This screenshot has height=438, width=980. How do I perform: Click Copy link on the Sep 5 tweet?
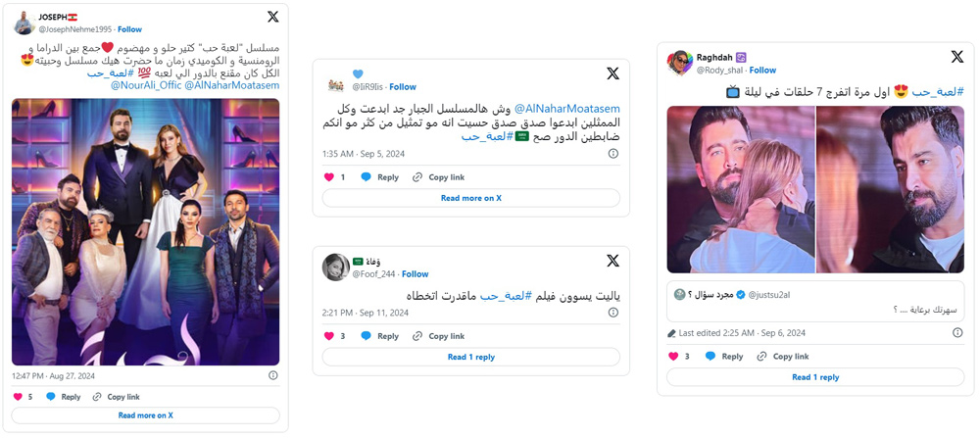point(439,177)
